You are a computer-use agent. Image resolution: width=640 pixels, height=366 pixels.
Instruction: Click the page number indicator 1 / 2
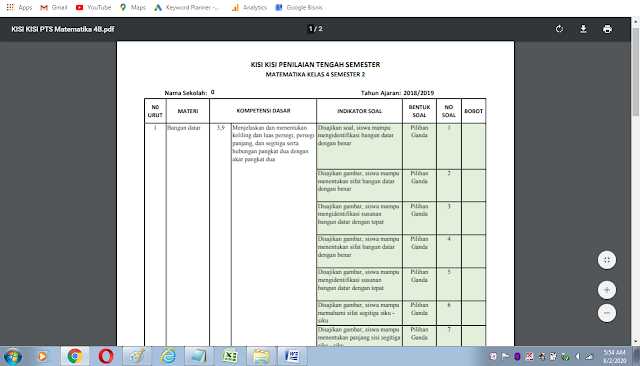click(315, 29)
